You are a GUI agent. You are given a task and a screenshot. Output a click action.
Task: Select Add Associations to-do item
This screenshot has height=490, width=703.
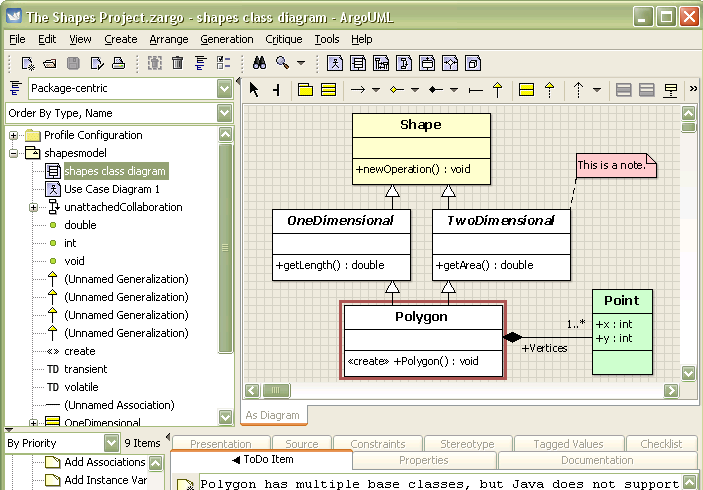point(104,462)
